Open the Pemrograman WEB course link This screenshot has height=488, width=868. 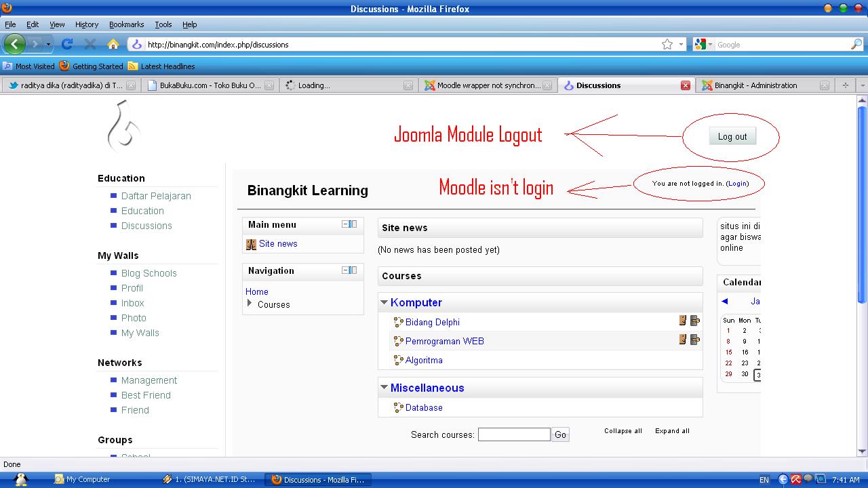click(445, 341)
